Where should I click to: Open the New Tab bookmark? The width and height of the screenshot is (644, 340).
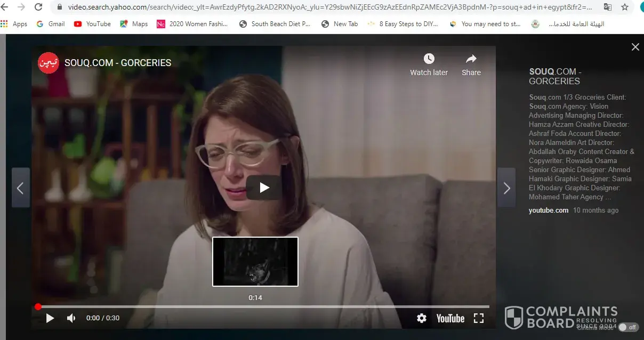coord(340,24)
